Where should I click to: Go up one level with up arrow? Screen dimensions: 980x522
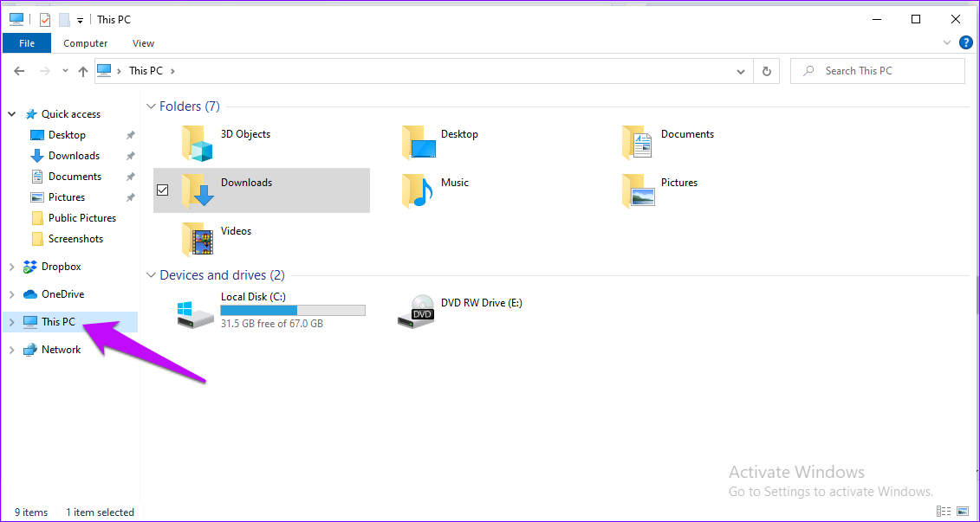[x=82, y=71]
